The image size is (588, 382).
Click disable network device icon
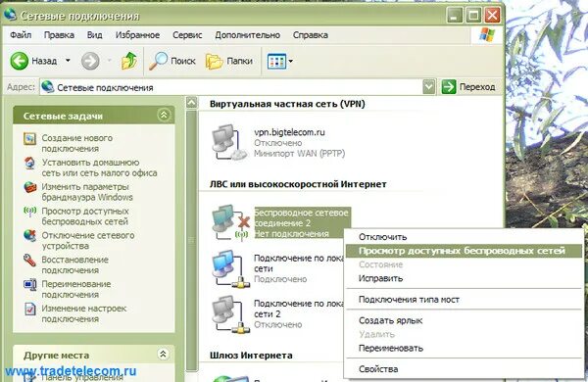point(30,236)
